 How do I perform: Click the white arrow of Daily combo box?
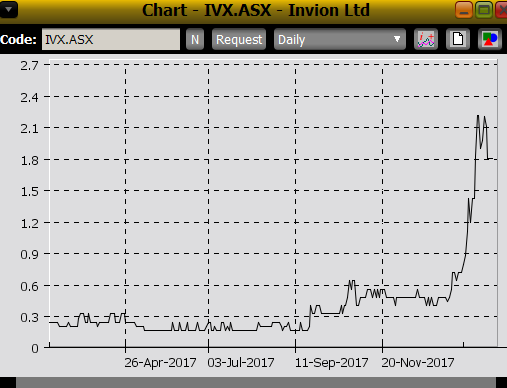397,39
